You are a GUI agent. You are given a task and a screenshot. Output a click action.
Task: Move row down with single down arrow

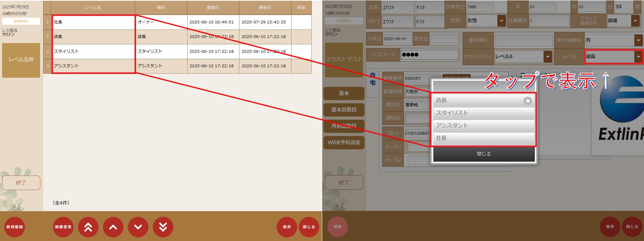(138, 227)
